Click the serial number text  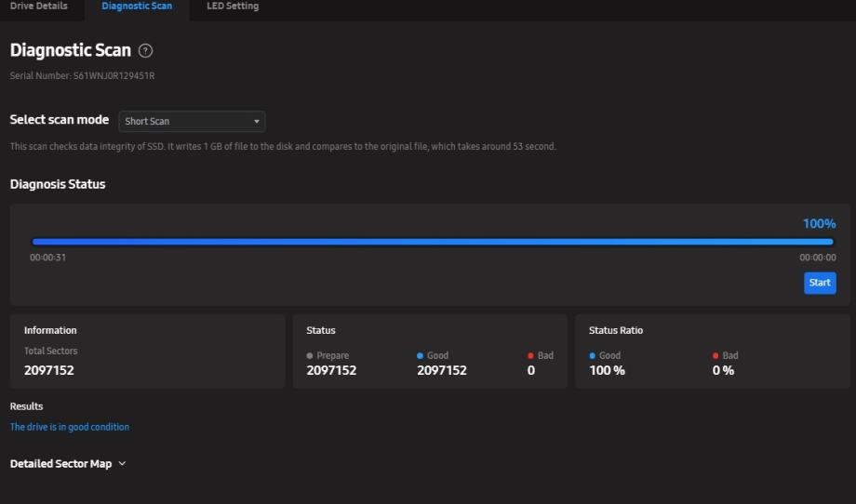click(x=82, y=75)
